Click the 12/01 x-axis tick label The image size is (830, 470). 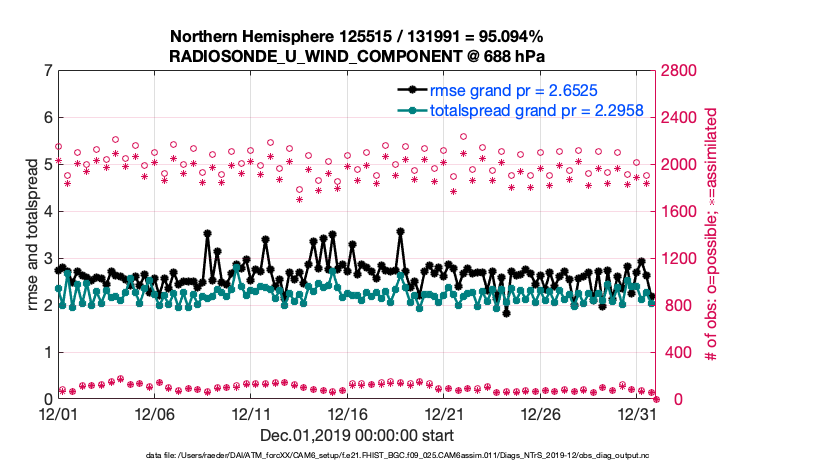tap(58, 413)
